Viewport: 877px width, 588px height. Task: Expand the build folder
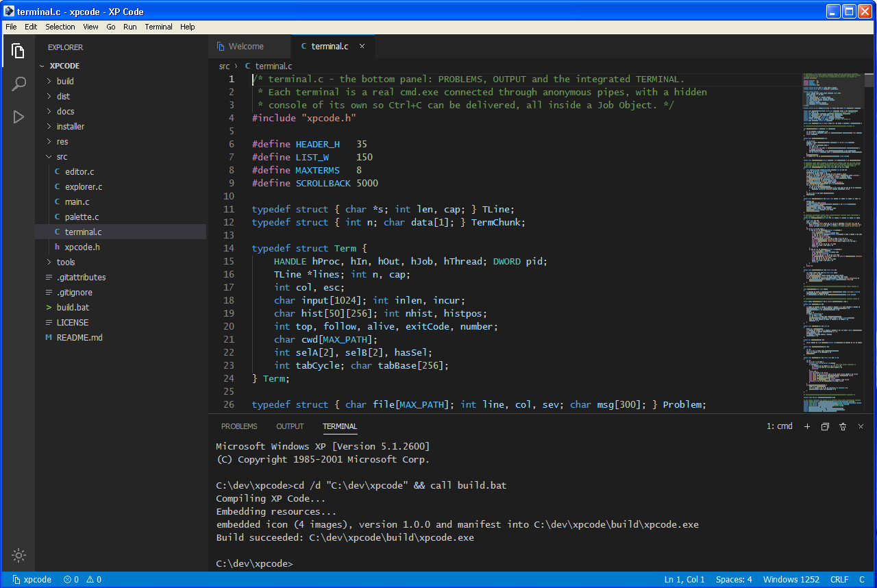point(49,81)
